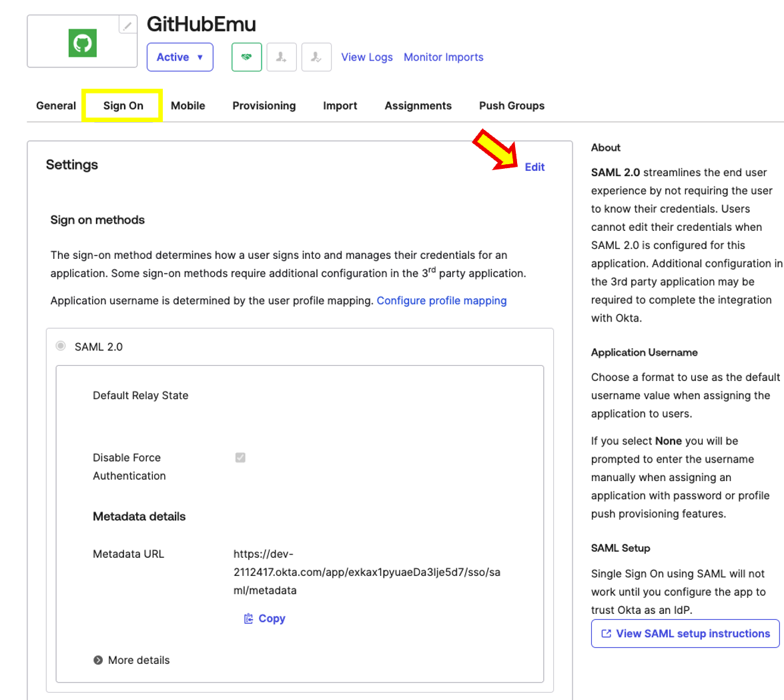Click the user check provisioning icon
This screenshot has width=784, height=700.
(x=316, y=57)
